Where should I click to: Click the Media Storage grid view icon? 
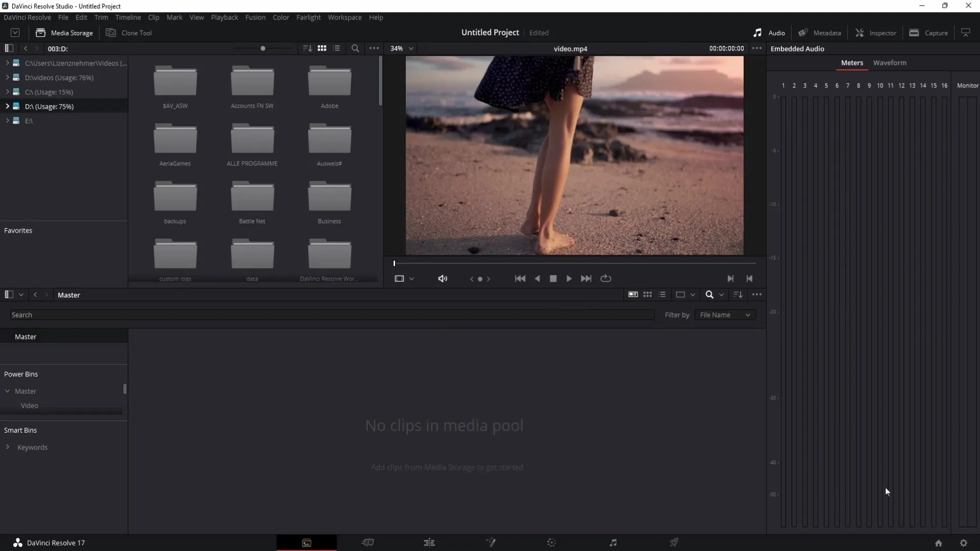click(x=322, y=48)
